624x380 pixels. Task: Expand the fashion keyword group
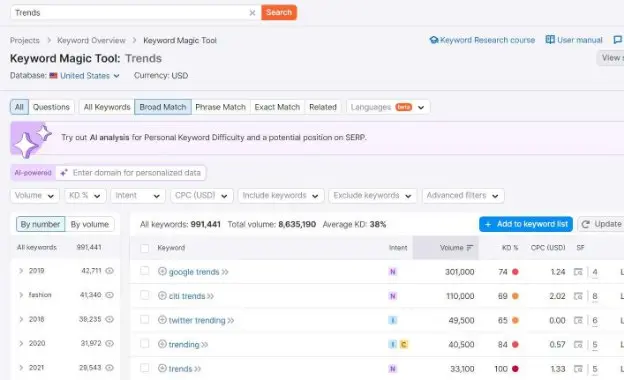[21, 295]
